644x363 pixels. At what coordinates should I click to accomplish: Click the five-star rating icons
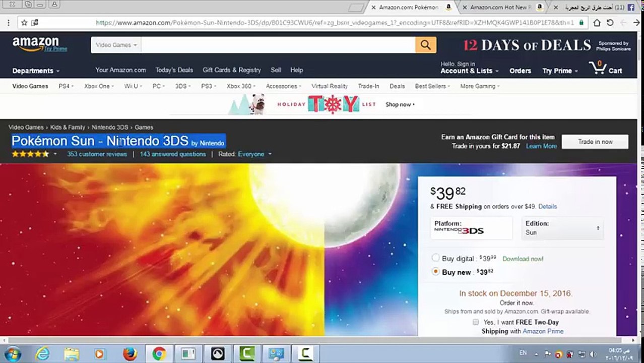point(30,154)
